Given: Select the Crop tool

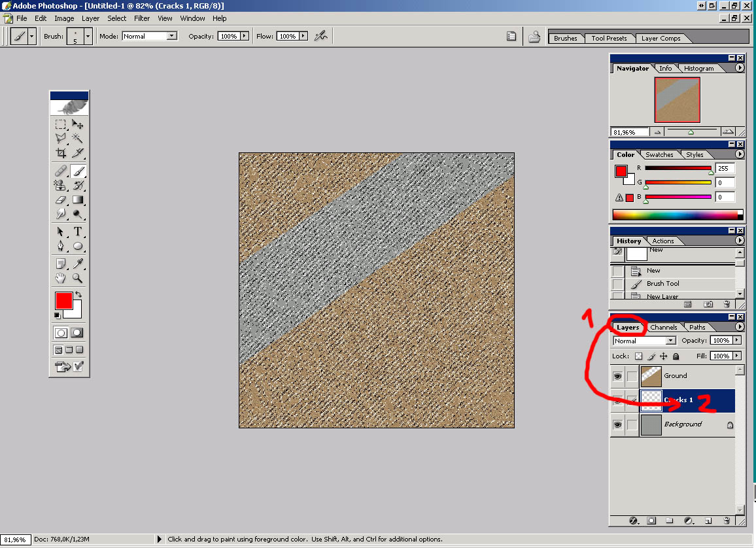Looking at the screenshot, I should point(61,153).
